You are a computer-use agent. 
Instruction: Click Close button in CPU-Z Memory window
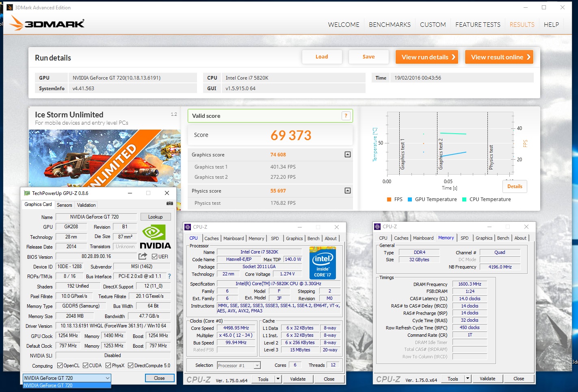tap(519, 379)
